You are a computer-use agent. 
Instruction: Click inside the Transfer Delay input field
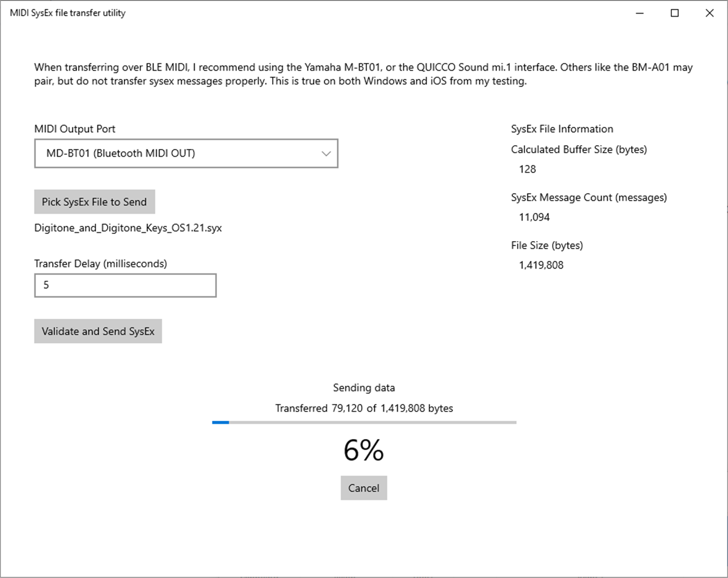point(125,285)
